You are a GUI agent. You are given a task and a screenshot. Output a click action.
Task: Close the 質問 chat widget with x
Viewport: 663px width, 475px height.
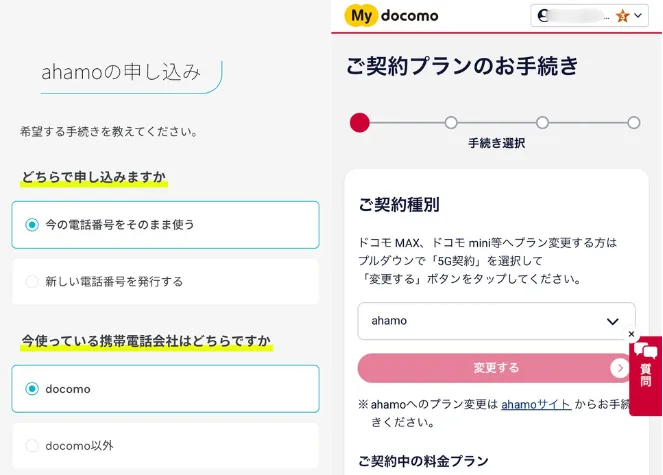[x=632, y=334]
